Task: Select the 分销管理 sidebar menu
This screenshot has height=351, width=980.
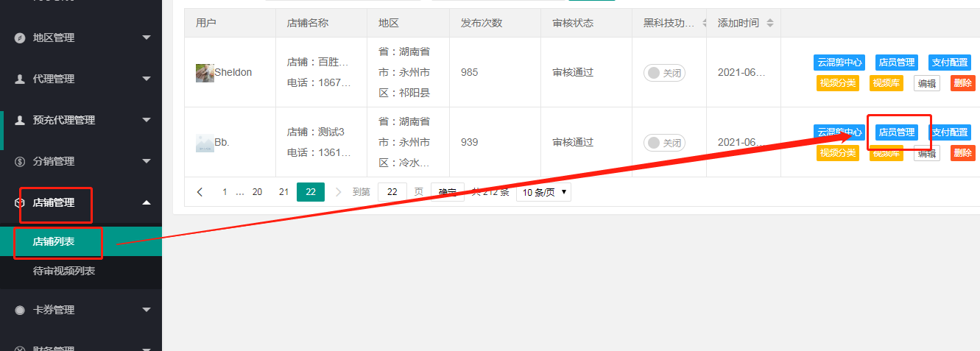Action: pyautogui.click(x=81, y=161)
